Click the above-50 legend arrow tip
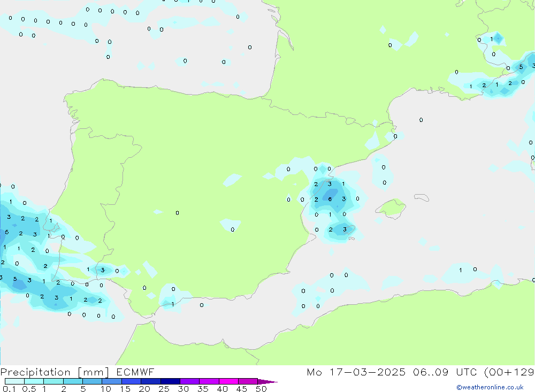Screen dimensions: 535x392 point(268,381)
